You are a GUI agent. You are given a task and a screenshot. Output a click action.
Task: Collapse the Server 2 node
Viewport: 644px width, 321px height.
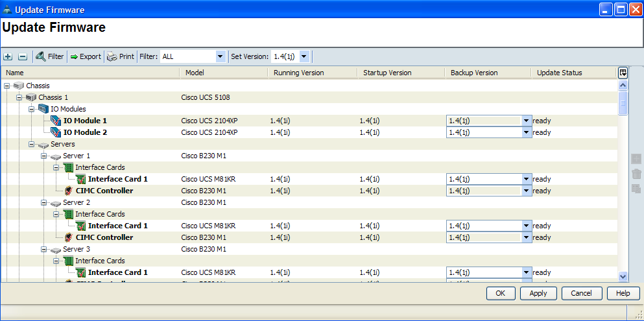[43, 202]
